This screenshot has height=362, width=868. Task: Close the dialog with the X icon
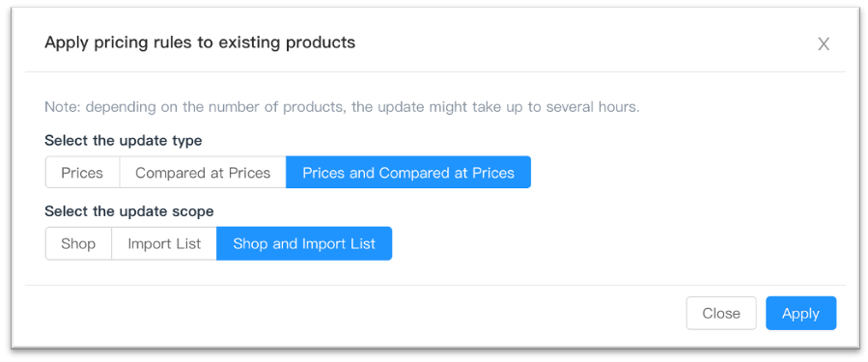pos(824,44)
